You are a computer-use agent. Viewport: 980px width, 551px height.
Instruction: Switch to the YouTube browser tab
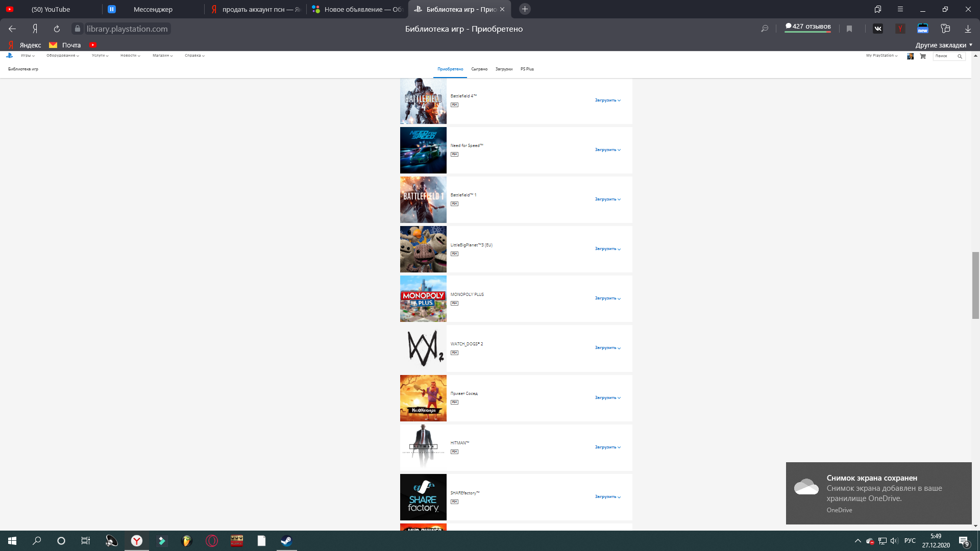click(x=51, y=9)
